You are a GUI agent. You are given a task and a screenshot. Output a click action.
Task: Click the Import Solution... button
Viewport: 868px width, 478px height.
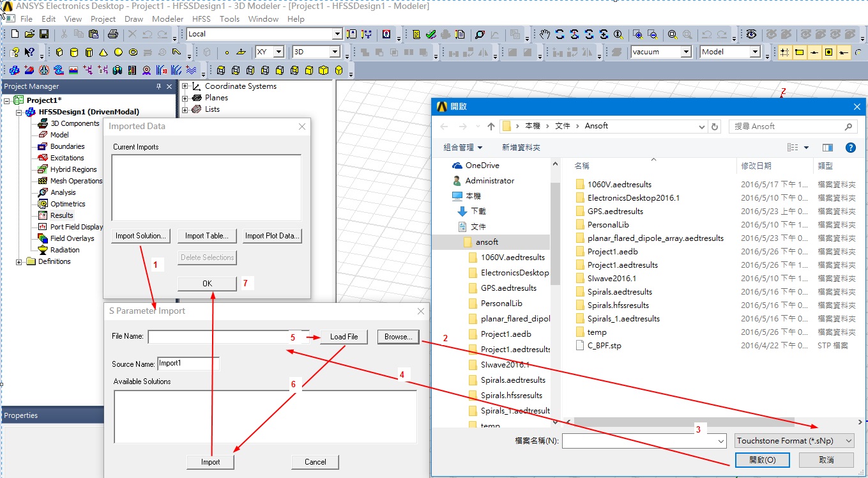(x=141, y=236)
